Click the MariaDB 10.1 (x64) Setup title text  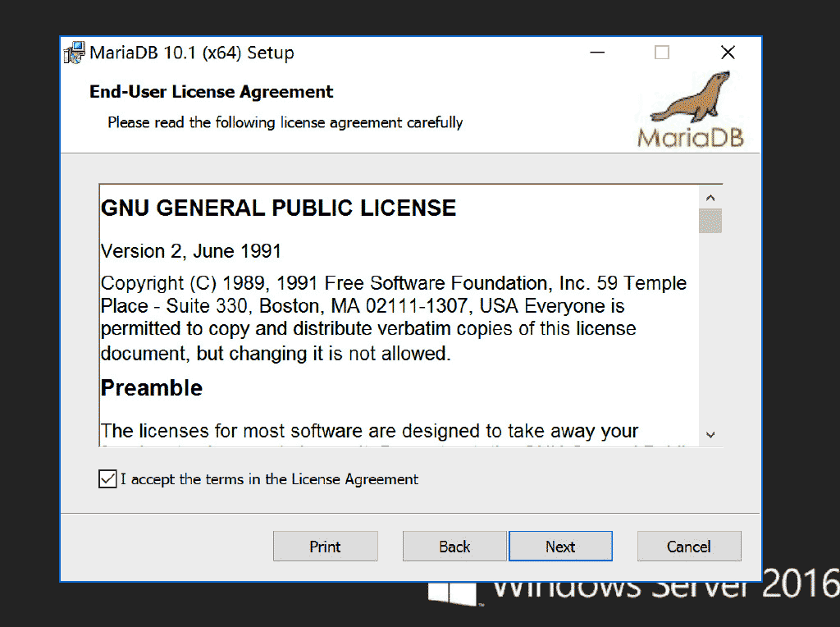pyautogui.click(x=191, y=53)
